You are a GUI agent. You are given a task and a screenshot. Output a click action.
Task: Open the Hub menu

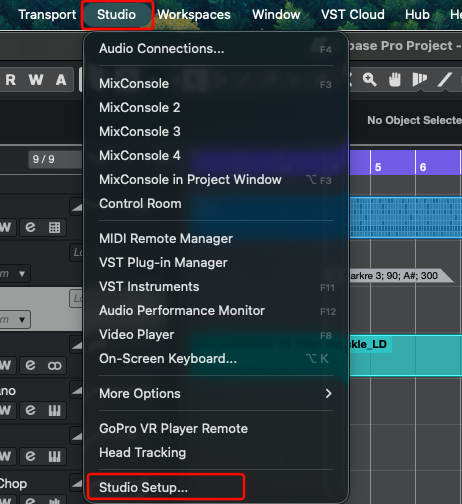pos(417,15)
